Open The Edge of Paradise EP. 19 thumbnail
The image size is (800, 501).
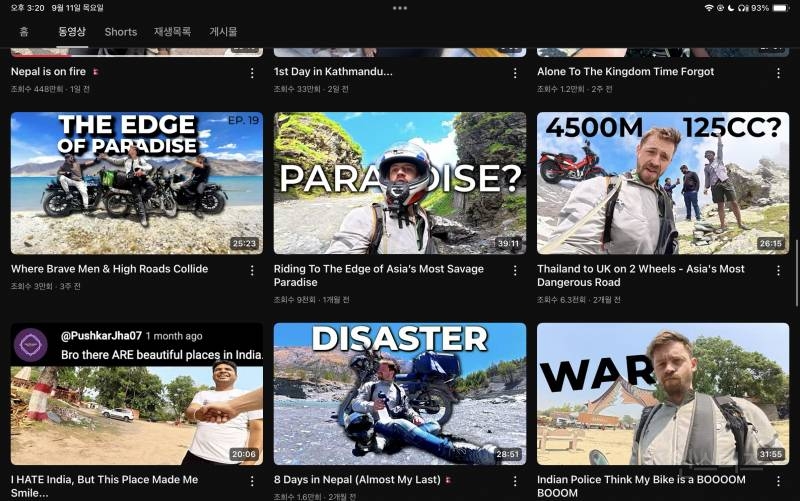(x=137, y=183)
